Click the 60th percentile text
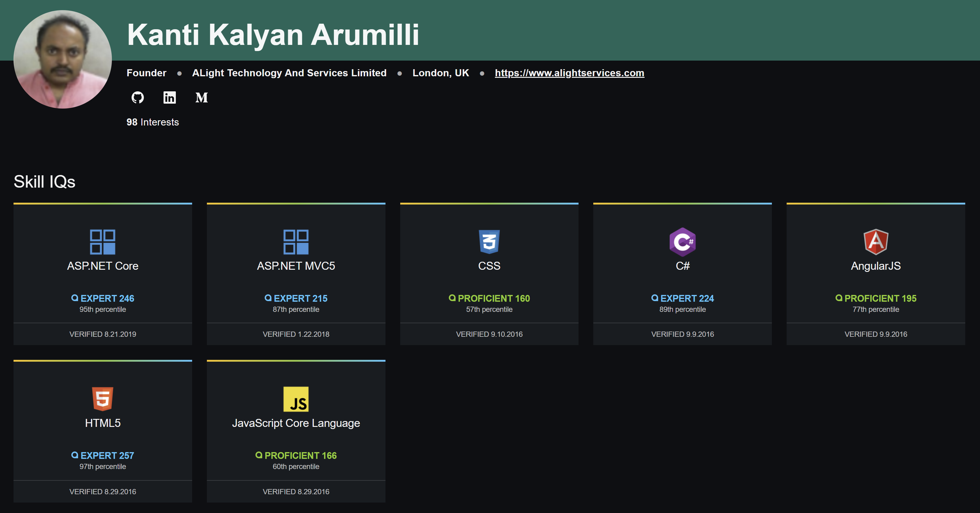The width and height of the screenshot is (980, 513). tap(296, 467)
